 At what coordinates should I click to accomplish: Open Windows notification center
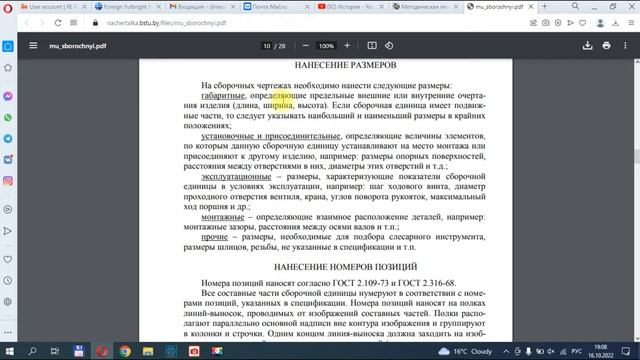pyautogui.click(x=626, y=351)
